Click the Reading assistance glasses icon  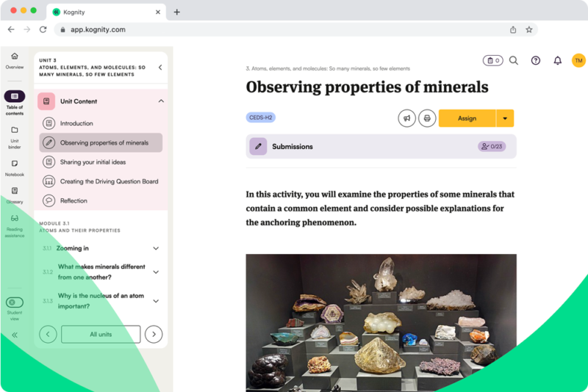click(x=15, y=218)
